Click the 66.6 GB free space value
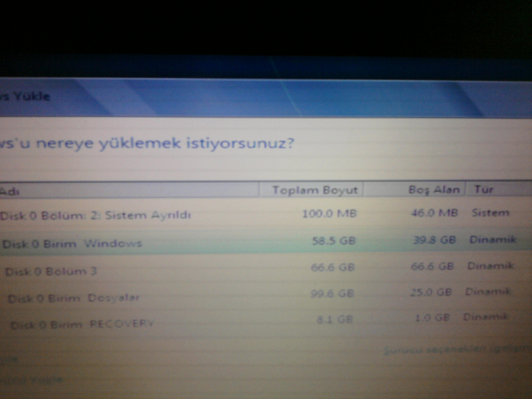The width and height of the screenshot is (532, 399). (x=432, y=266)
